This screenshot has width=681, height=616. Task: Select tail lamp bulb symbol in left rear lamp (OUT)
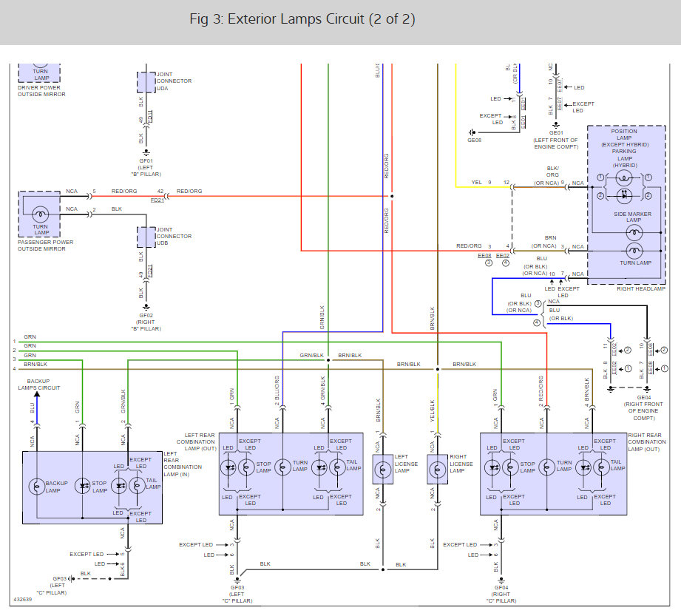tap(337, 468)
